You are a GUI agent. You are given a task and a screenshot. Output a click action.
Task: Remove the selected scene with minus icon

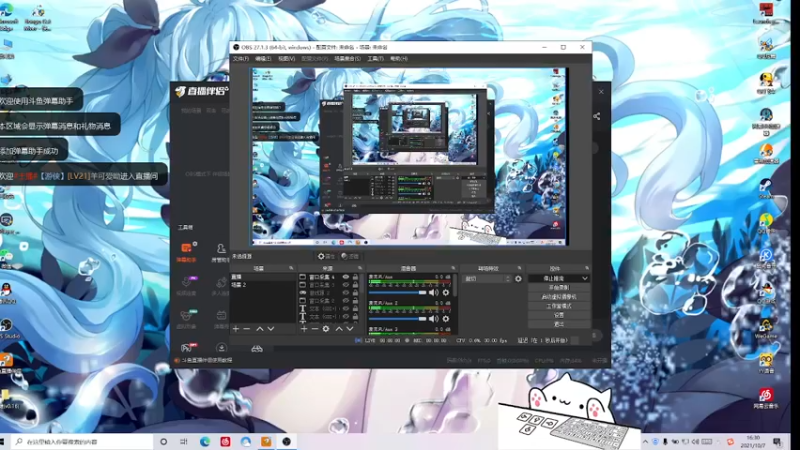tap(247, 329)
